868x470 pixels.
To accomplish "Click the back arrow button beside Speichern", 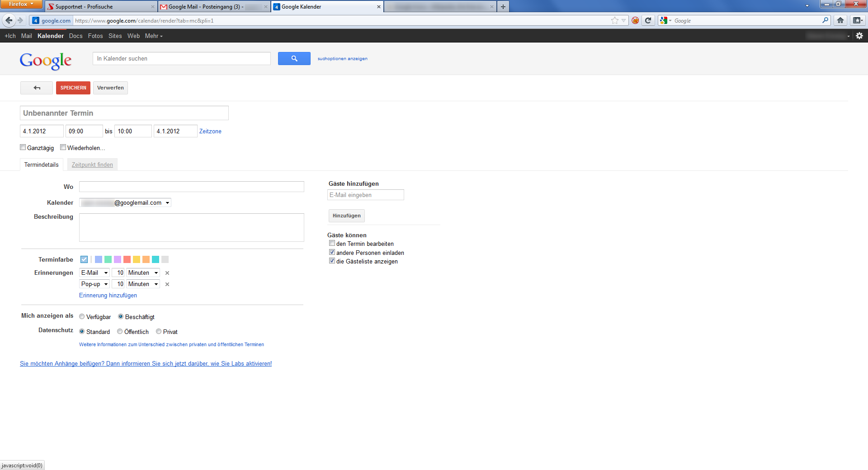I will 37,88.
